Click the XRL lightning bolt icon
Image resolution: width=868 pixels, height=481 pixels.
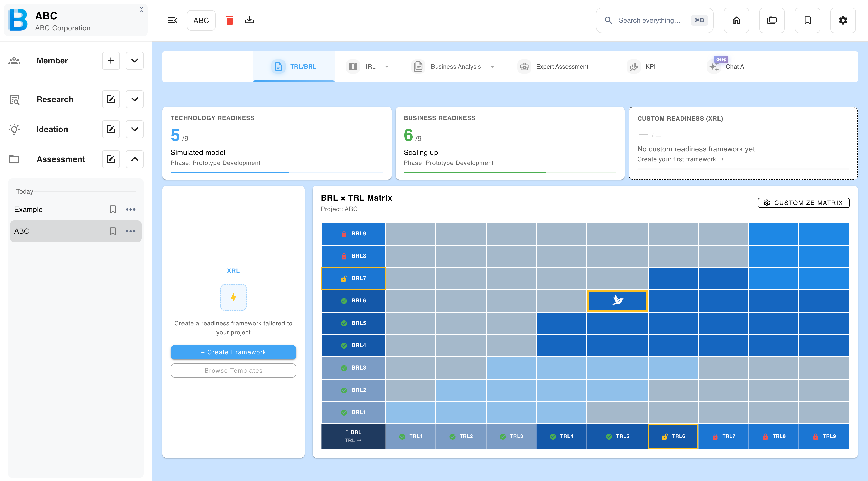pyautogui.click(x=233, y=297)
